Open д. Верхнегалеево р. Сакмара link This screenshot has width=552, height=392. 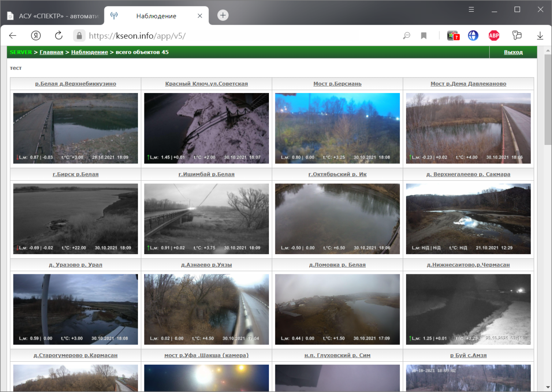pos(468,174)
